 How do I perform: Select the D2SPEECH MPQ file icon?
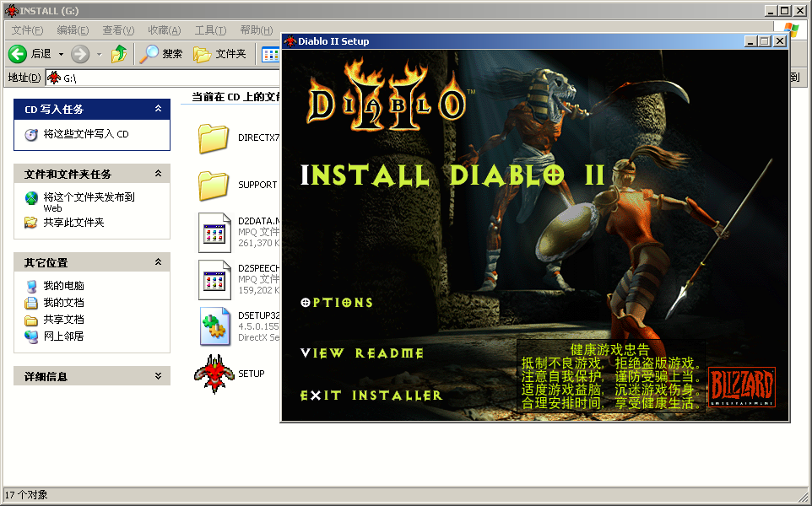click(x=215, y=280)
